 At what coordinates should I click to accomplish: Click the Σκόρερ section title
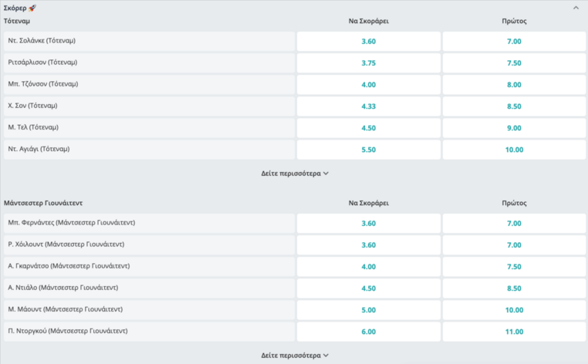coord(15,8)
